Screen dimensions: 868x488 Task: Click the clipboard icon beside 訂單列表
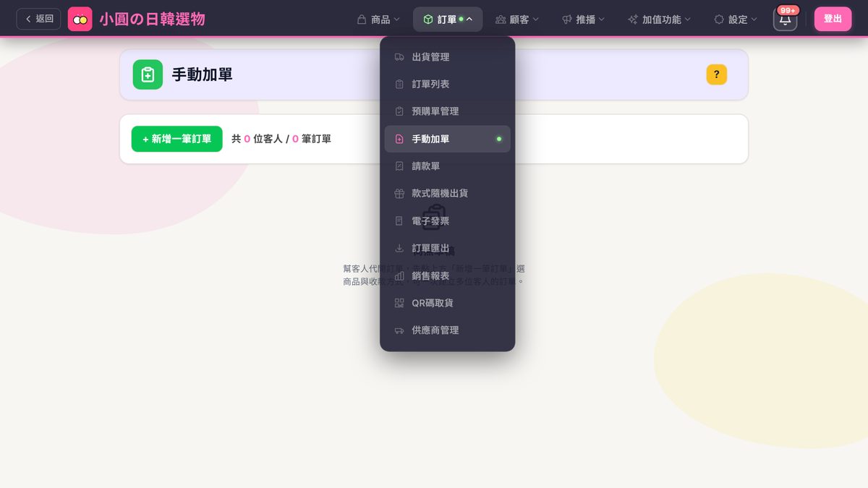click(x=399, y=85)
